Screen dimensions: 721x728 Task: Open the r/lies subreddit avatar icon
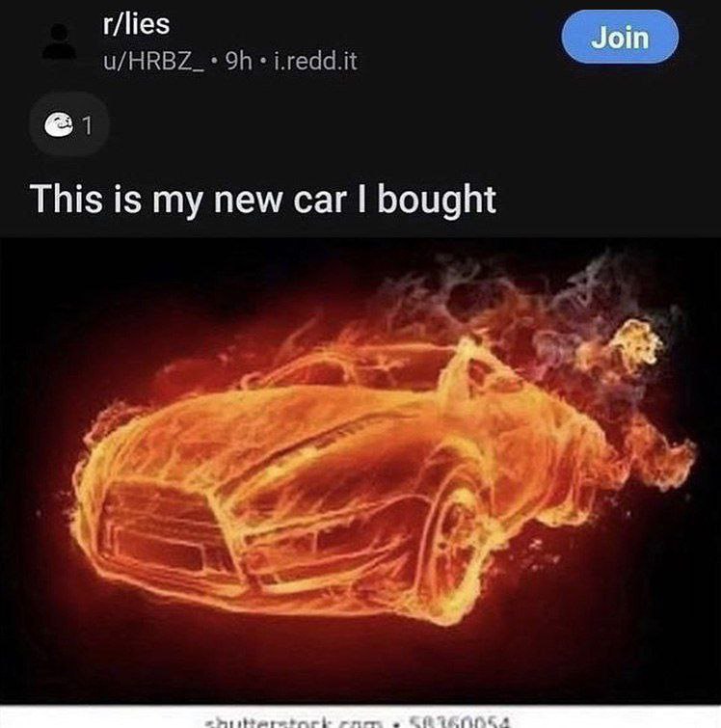[59, 41]
